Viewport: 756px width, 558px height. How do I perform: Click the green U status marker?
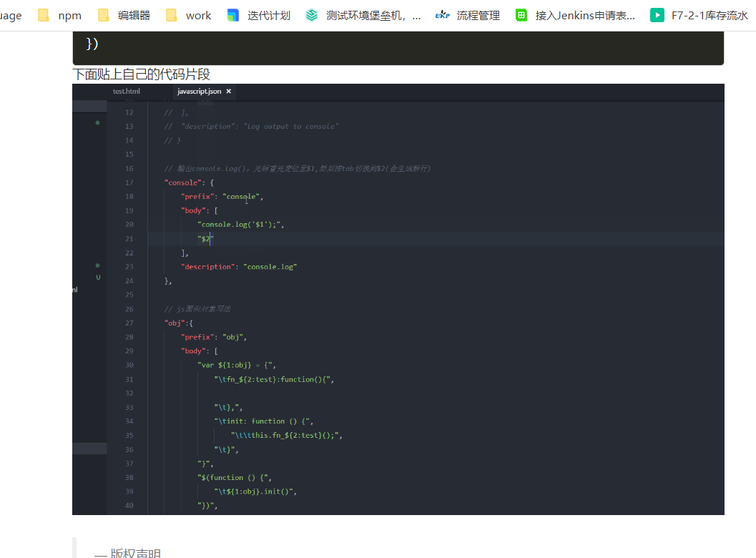coord(98,277)
